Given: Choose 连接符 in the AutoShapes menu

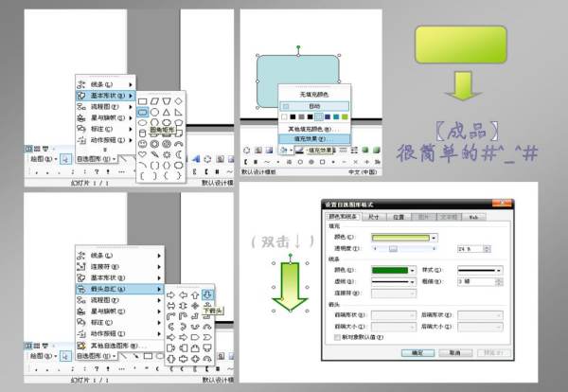Looking at the screenshot, I should (x=119, y=267).
